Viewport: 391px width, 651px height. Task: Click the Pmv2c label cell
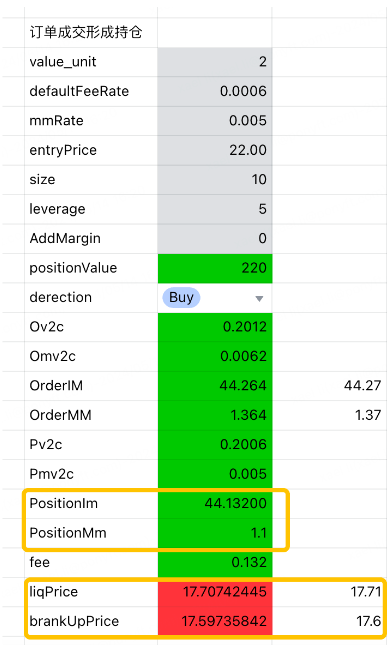pyautogui.click(x=91, y=475)
